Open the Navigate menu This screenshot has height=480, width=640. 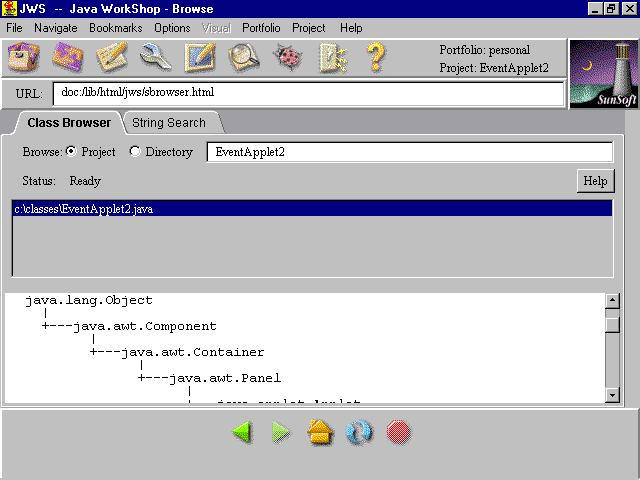[56, 28]
